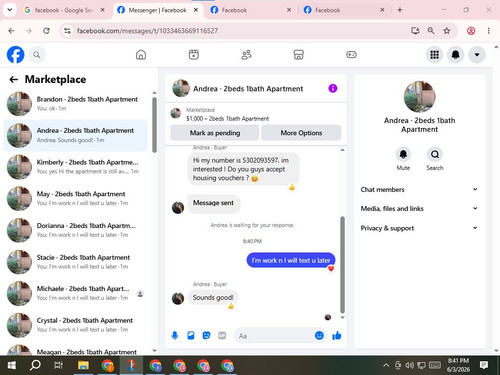Open site information icon in address bar

click(x=67, y=31)
